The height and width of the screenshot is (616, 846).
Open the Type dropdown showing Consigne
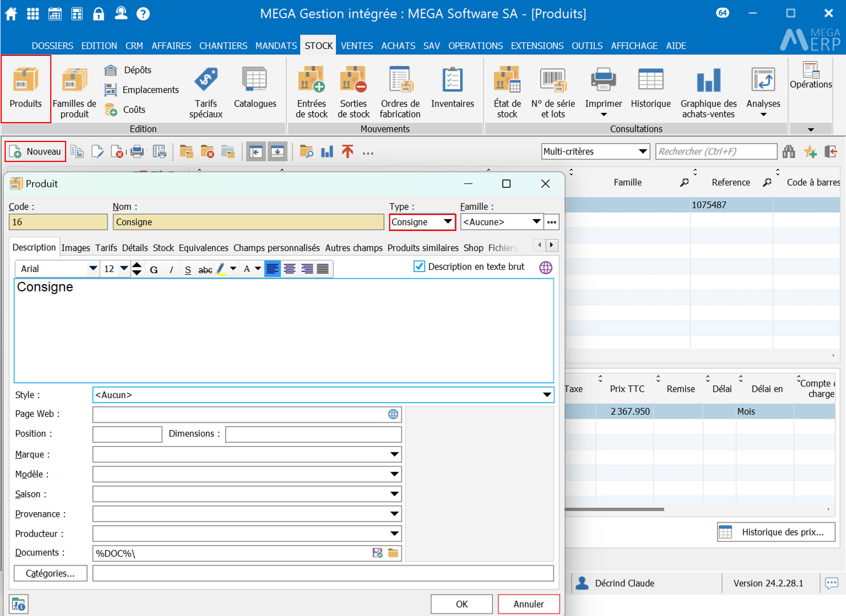pos(448,222)
